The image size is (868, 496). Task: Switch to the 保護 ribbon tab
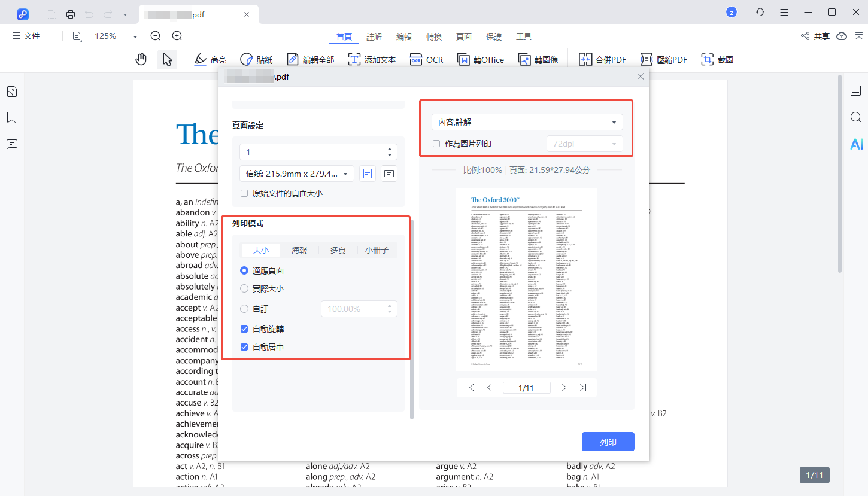tap(494, 36)
